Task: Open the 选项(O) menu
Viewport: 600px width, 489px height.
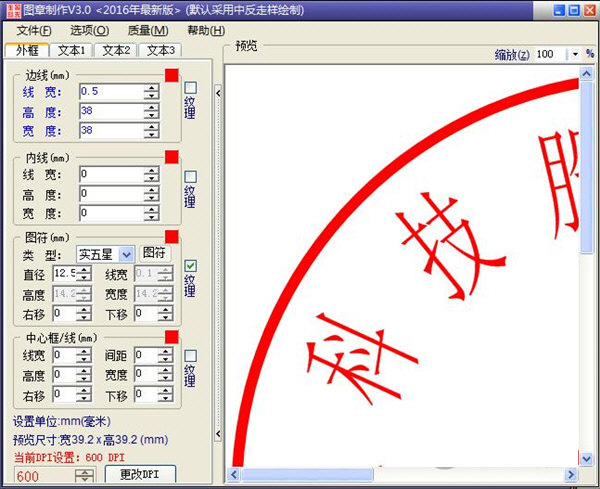Action: click(x=90, y=31)
